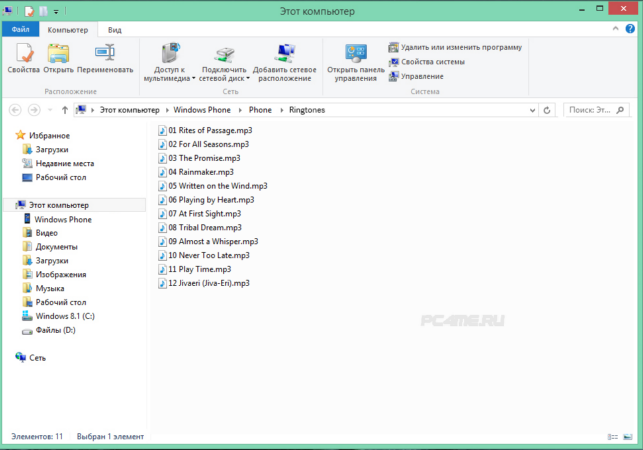
Task: Open the recent locations dropdown arrow
Action: click(x=50, y=110)
